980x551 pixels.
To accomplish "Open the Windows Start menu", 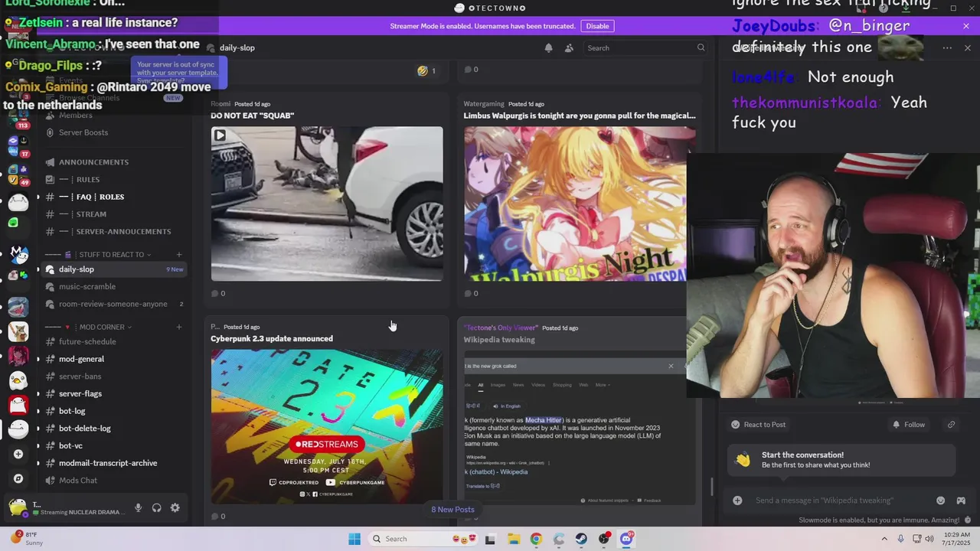I will tap(354, 539).
